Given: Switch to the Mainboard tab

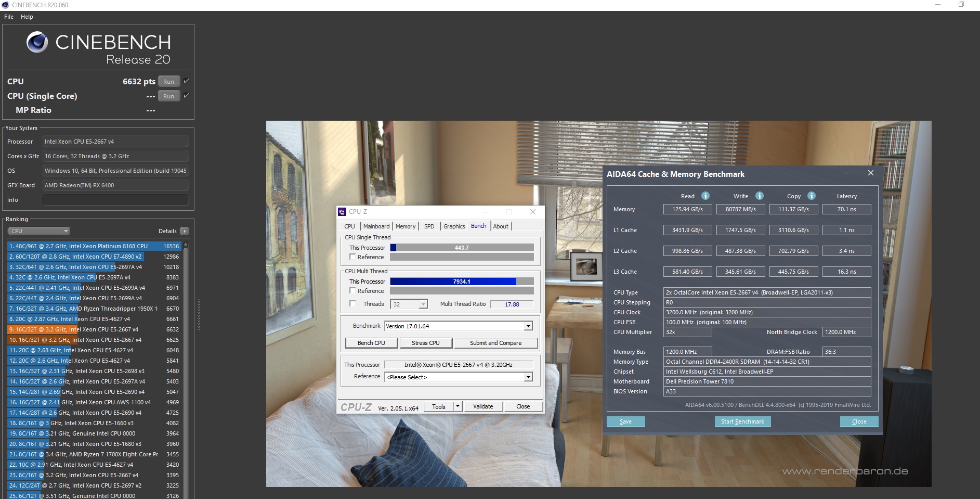Looking at the screenshot, I should (x=376, y=226).
